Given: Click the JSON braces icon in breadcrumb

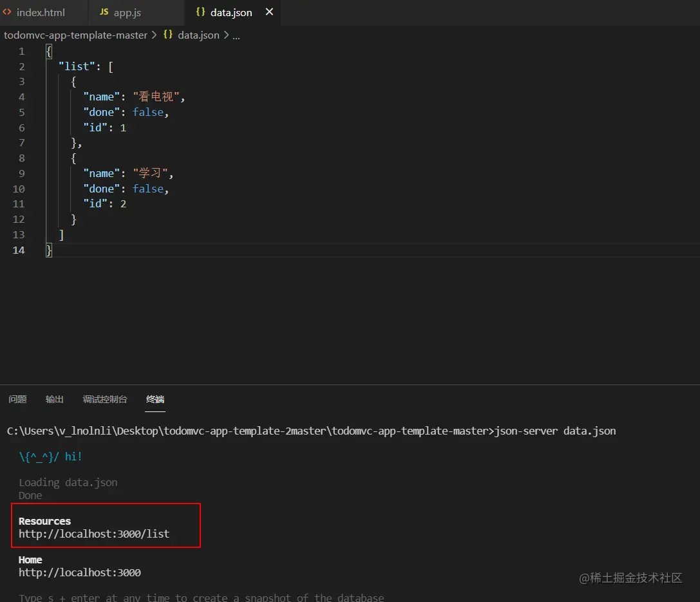Looking at the screenshot, I should click(168, 35).
